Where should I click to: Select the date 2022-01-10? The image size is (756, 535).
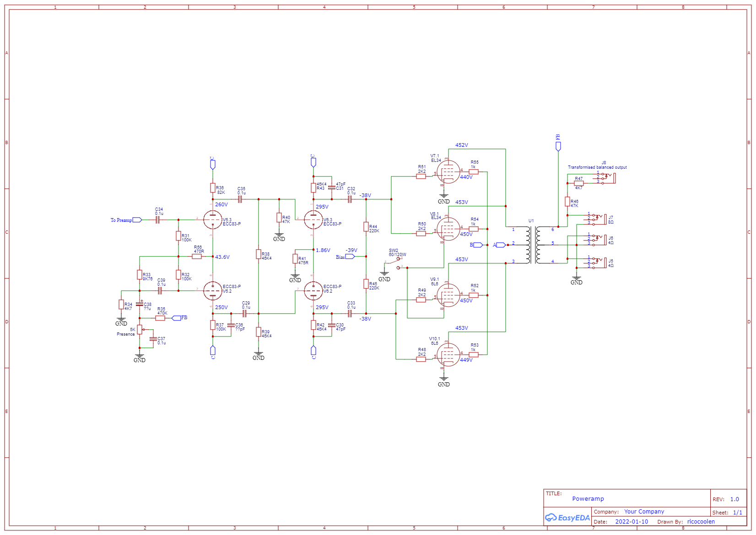[632, 522]
